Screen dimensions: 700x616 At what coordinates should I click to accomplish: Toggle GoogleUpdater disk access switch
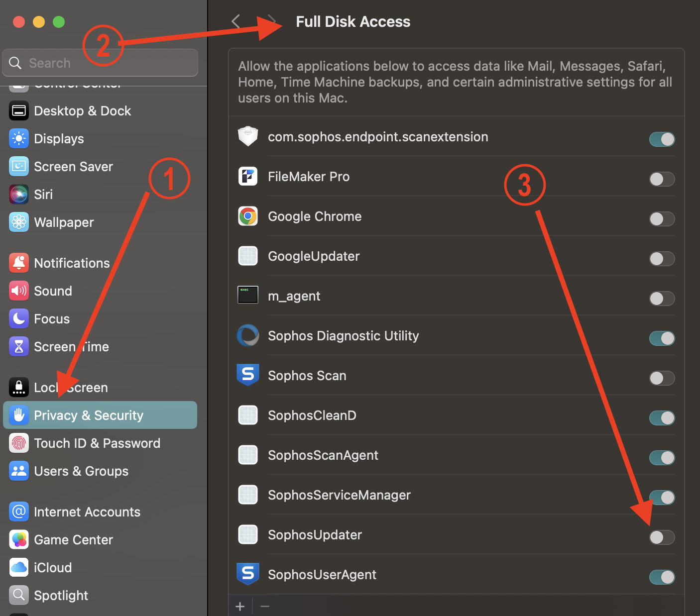tap(662, 259)
